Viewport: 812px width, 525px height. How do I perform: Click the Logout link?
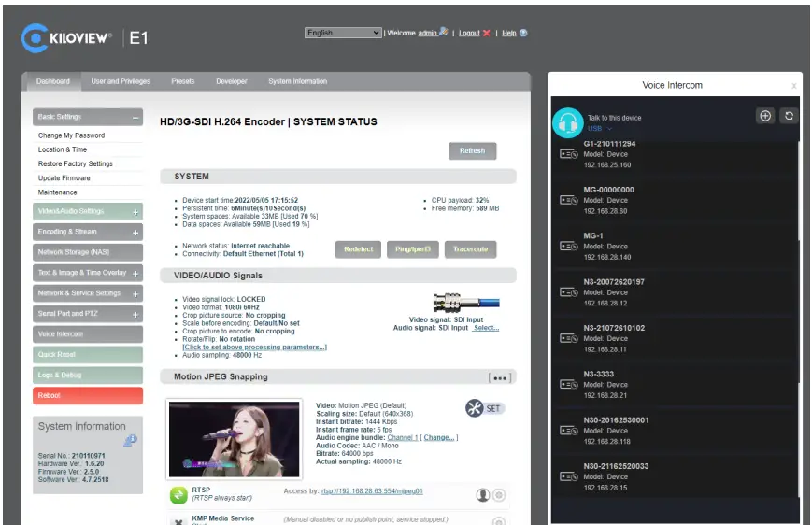coord(469,33)
